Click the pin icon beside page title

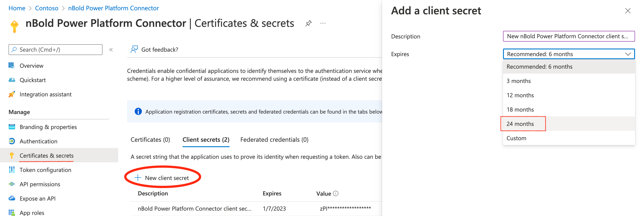[308, 23]
